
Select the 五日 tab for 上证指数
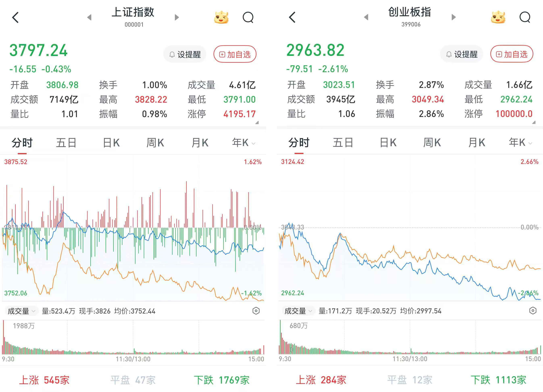point(66,143)
